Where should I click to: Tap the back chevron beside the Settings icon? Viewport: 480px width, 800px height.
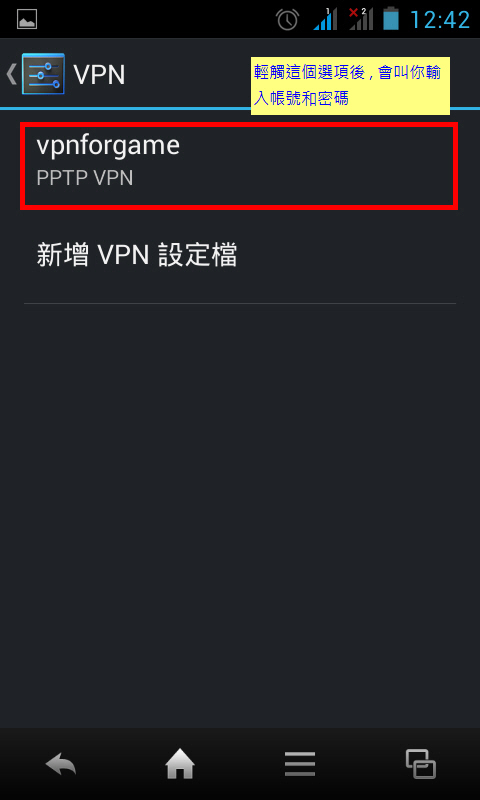click(11, 74)
